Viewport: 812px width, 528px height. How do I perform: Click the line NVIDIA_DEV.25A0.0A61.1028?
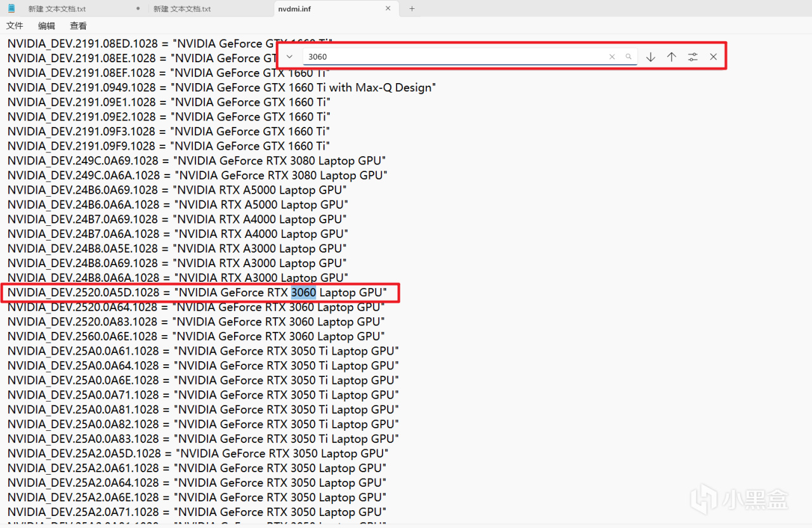(x=203, y=351)
